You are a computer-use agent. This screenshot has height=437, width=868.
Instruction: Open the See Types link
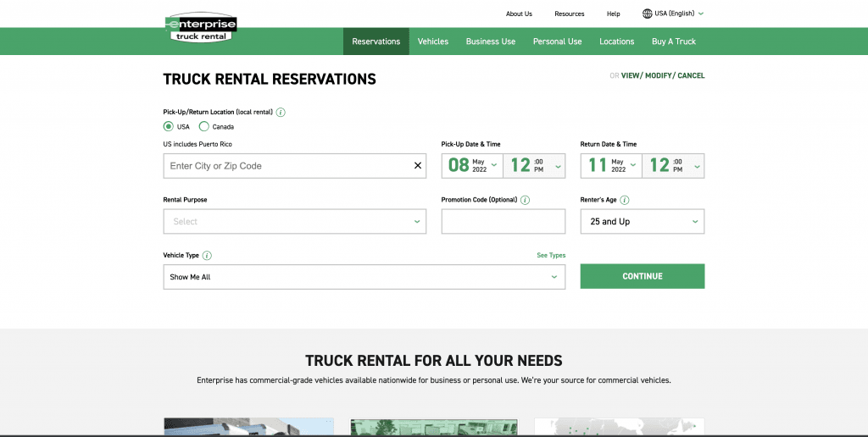point(551,255)
